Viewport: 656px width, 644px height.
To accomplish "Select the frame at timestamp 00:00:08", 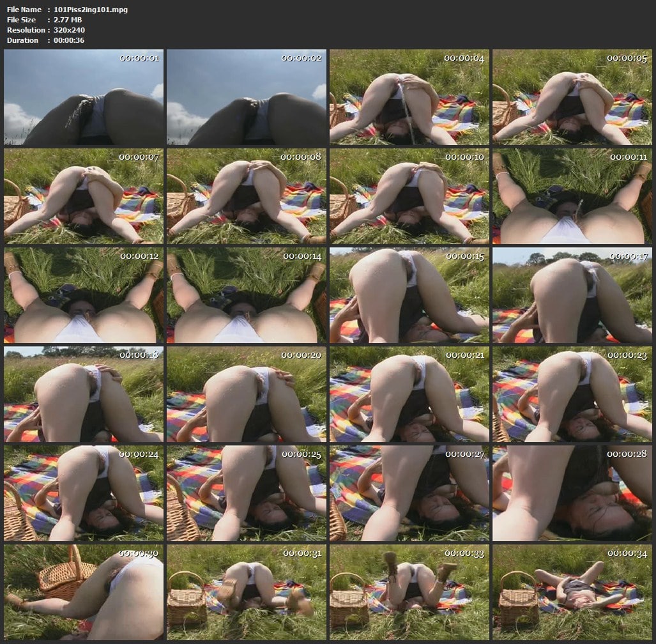I will (x=247, y=196).
